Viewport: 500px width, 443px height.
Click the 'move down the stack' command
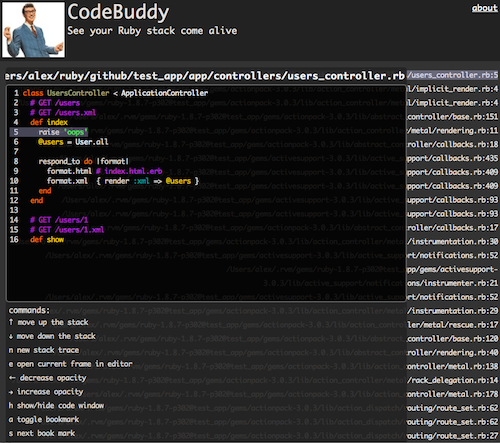(x=52, y=336)
